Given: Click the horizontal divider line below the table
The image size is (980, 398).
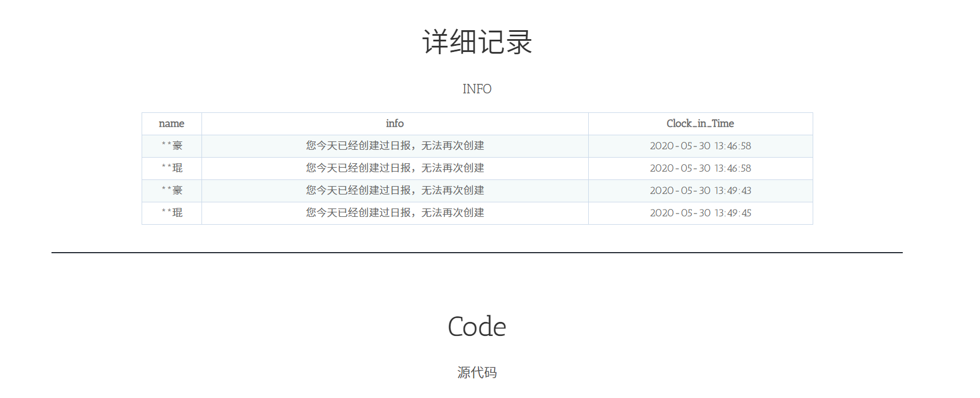Looking at the screenshot, I should tap(477, 253).
